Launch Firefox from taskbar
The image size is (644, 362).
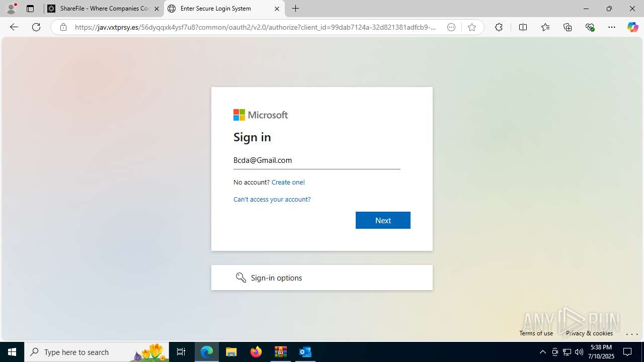pos(256,352)
